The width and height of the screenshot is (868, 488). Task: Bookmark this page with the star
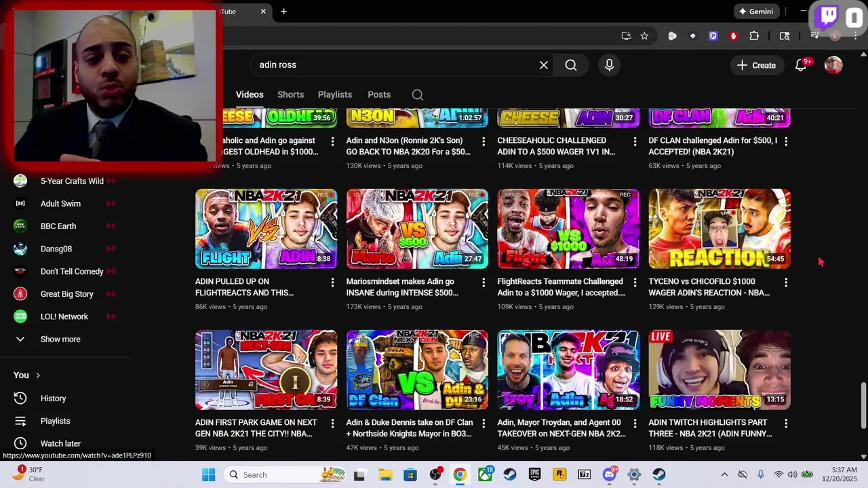pyautogui.click(x=644, y=36)
